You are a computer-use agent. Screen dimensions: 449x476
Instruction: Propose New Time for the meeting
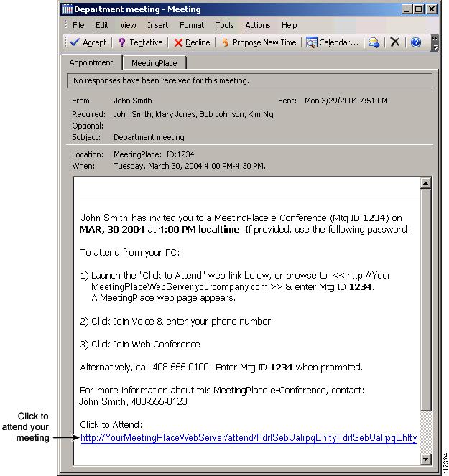click(x=259, y=42)
